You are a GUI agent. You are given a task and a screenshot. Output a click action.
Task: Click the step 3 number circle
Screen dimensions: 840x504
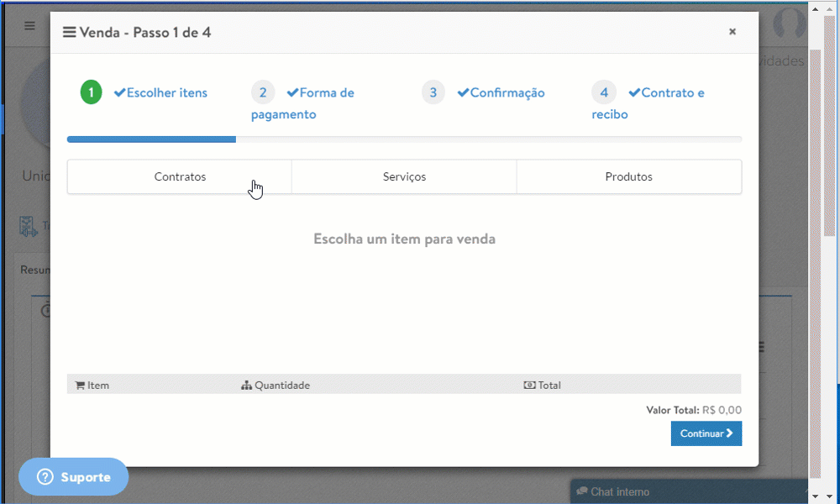click(433, 92)
